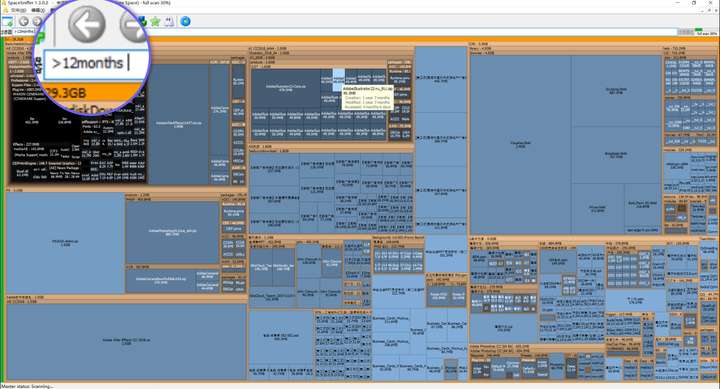Select the highlighted light-blue AdobeIllustrator block

pyautogui.click(x=338, y=79)
